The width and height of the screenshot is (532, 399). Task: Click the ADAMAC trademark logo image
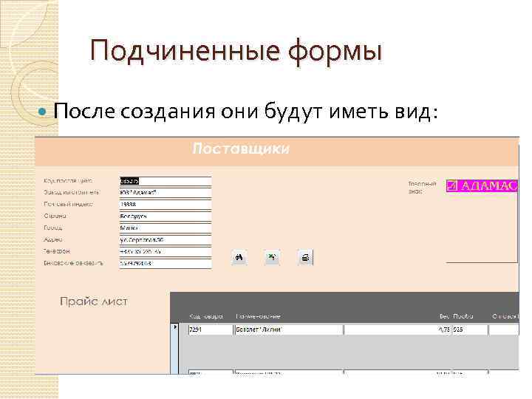click(x=482, y=186)
